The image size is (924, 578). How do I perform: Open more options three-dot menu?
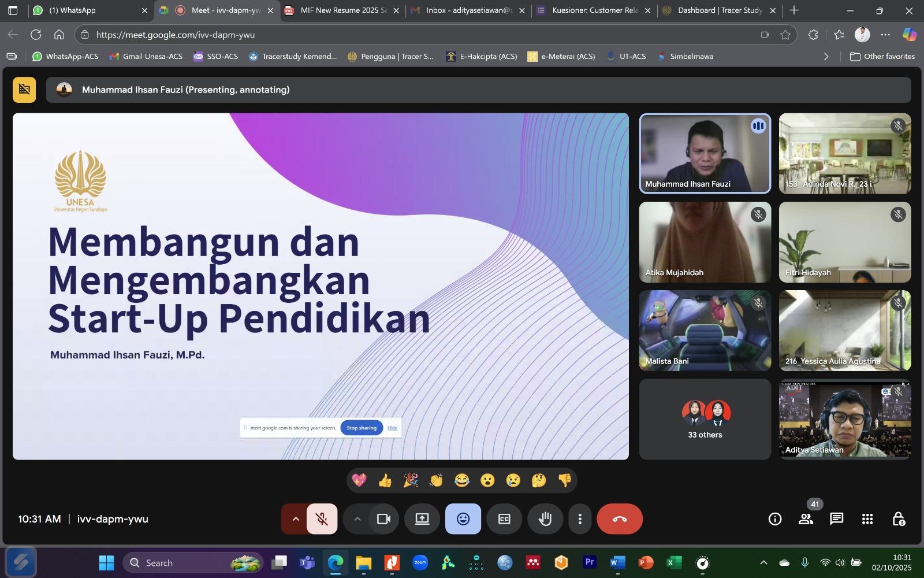tap(580, 519)
